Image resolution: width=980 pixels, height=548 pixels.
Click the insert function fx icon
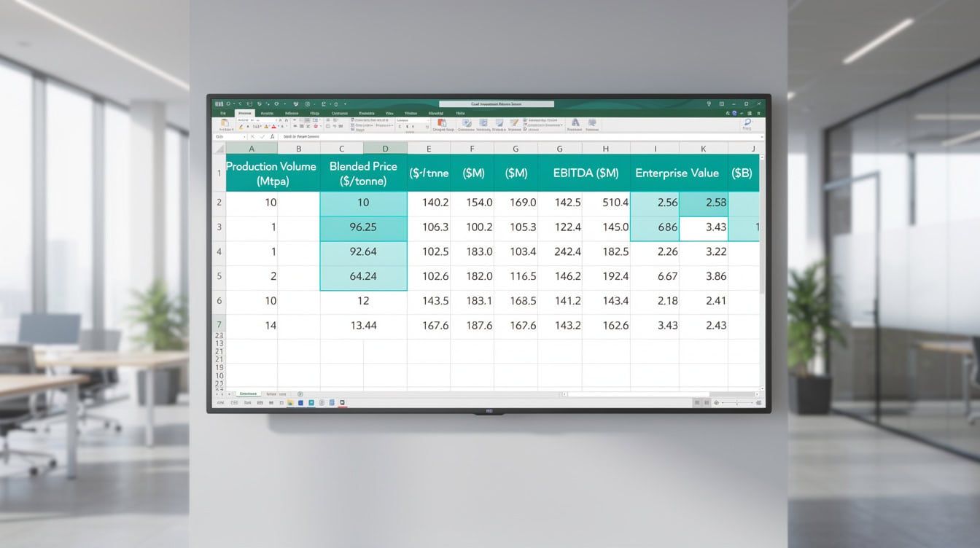tap(272, 136)
